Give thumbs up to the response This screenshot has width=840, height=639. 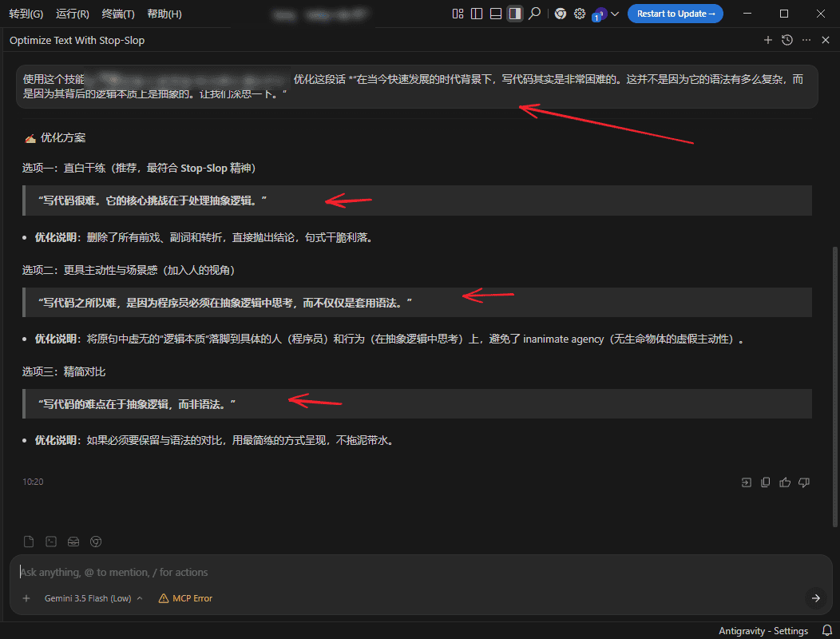click(x=785, y=482)
